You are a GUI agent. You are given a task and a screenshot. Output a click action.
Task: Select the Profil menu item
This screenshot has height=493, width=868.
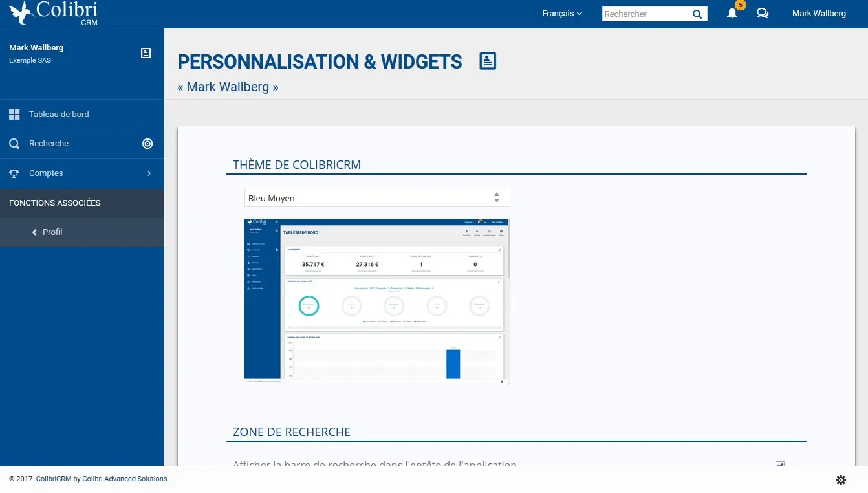tap(82, 232)
